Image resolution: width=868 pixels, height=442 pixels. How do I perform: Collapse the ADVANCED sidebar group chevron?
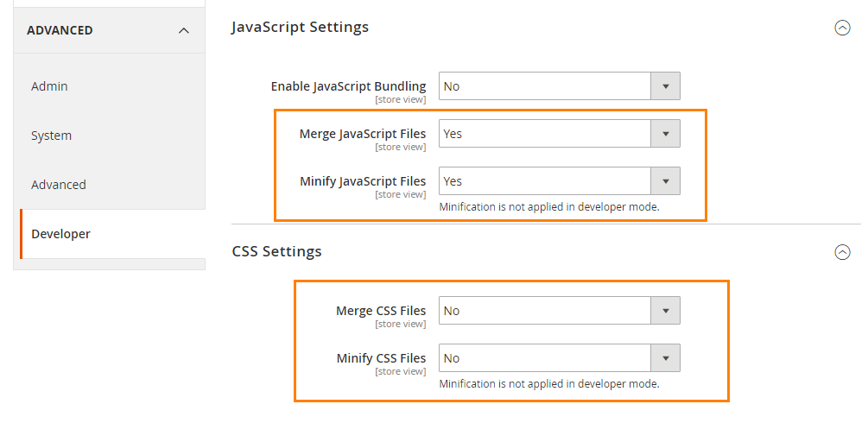pos(183,30)
